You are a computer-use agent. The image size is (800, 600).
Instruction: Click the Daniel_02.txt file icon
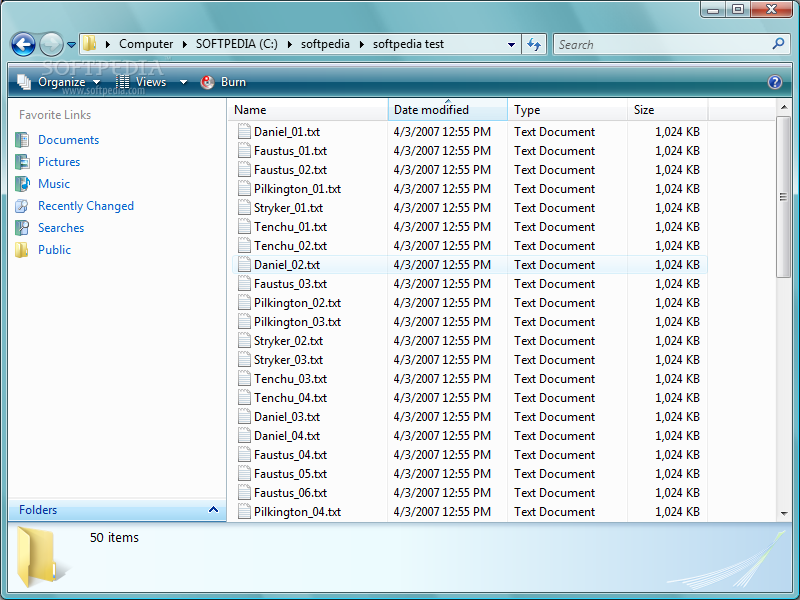(244, 265)
